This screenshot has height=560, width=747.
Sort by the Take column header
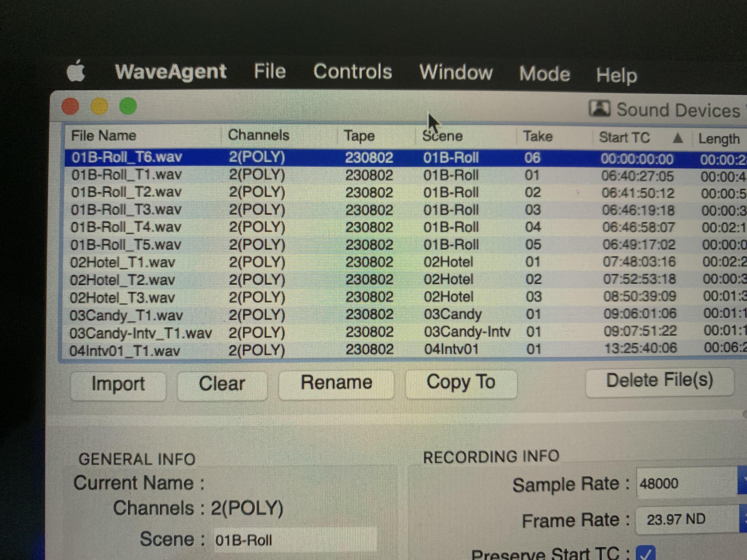coord(538,136)
